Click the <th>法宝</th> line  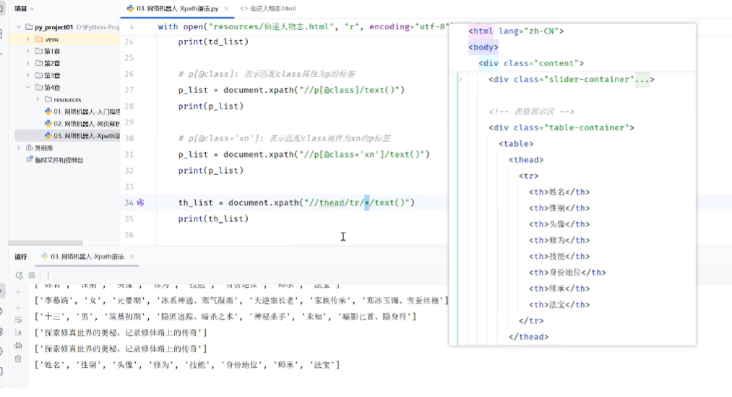[x=559, y=305]
